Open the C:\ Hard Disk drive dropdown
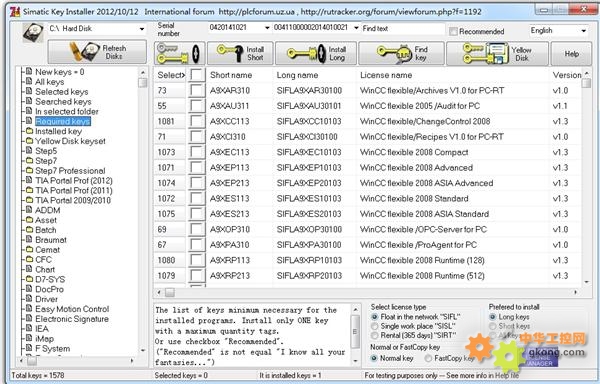This screenshot has width=600, height=384. tap(142, 29)
